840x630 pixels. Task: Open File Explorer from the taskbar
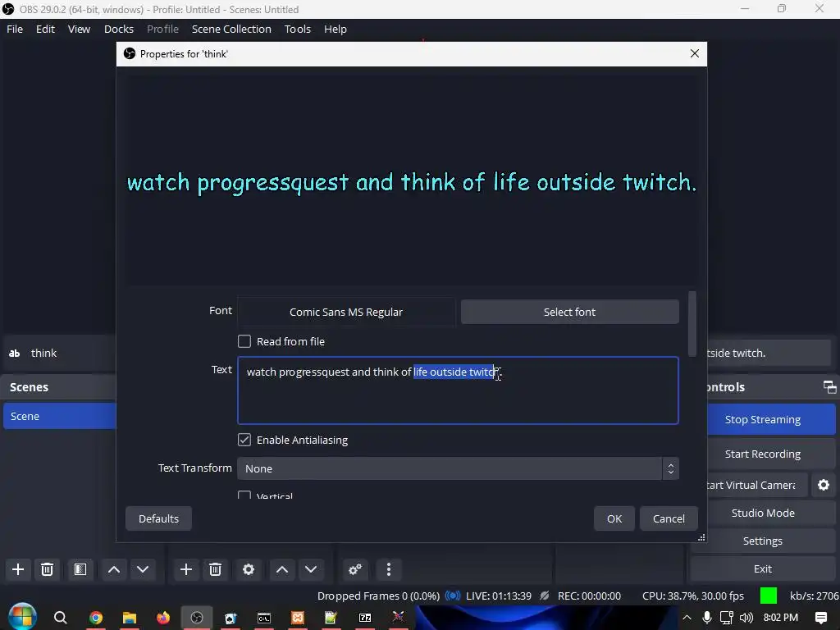[x=130, y=618]
